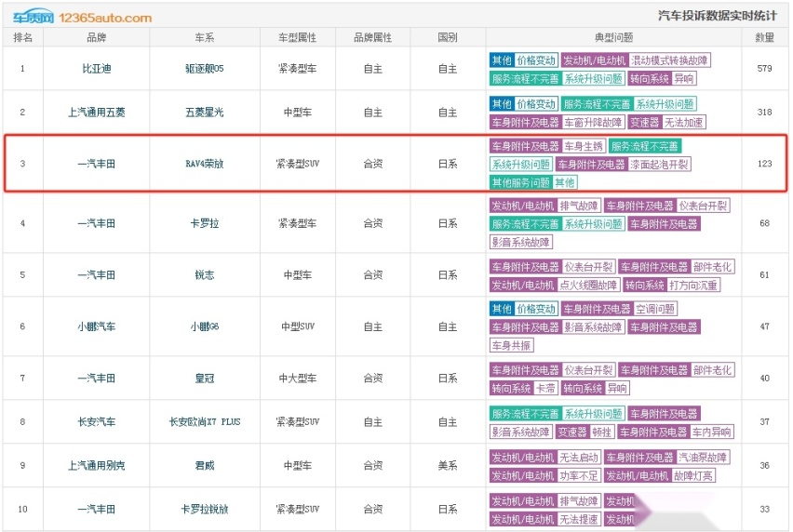
Task: Open the 驱逐舰05 model link
Action: point(205,69)
